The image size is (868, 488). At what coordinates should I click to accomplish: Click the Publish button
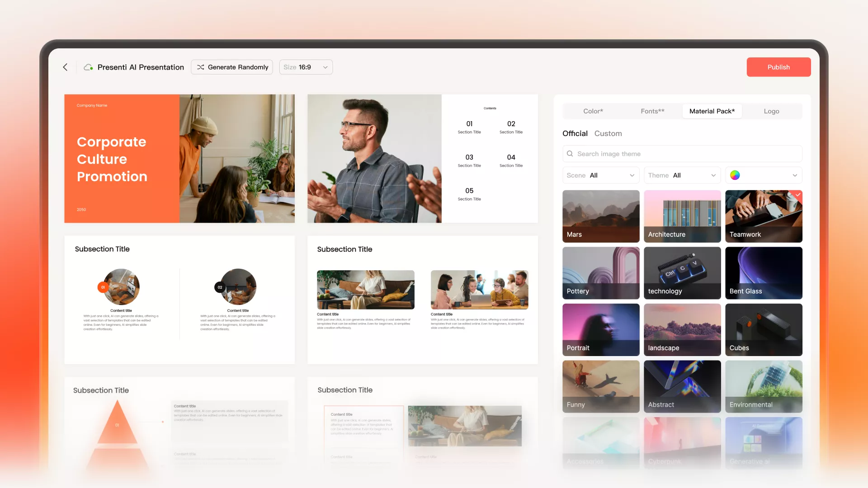pos(778,67)
